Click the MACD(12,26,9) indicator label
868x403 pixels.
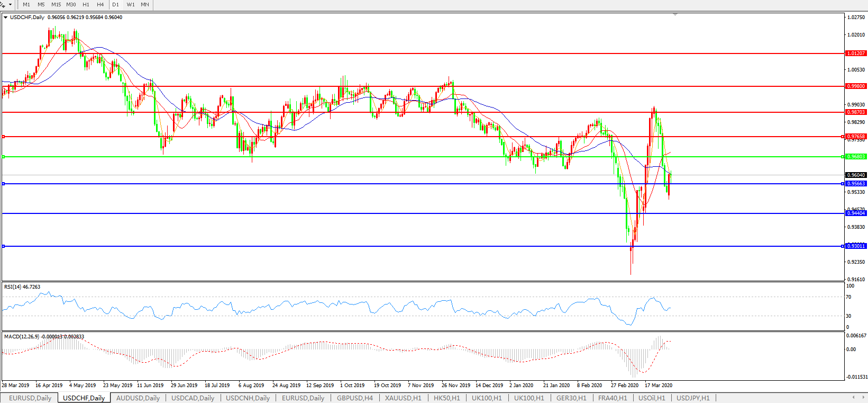(x=43, y=337)
